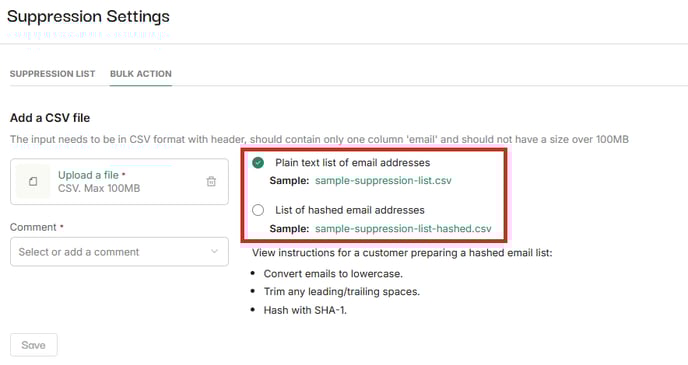The width and height of the screenshot is (688, 365).
Task: Open the Bulk Action tab
Action: point(141,74)
